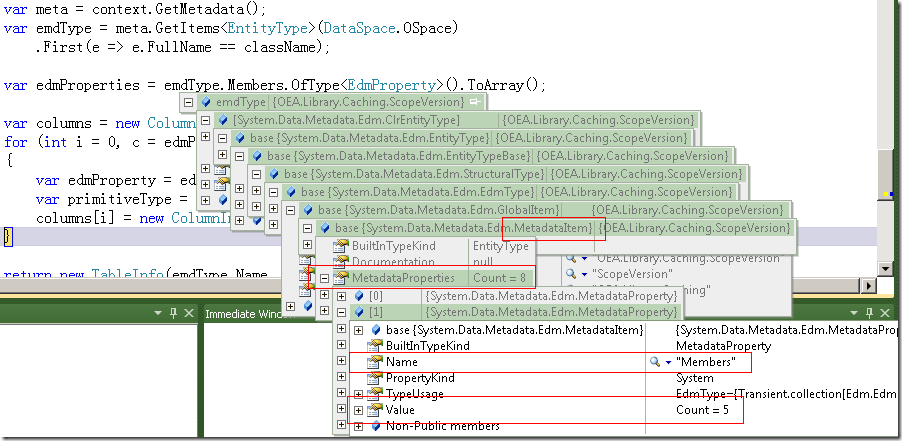Collapse the base EntityTypeBase node
902x441 pixels.
point(239,156)
